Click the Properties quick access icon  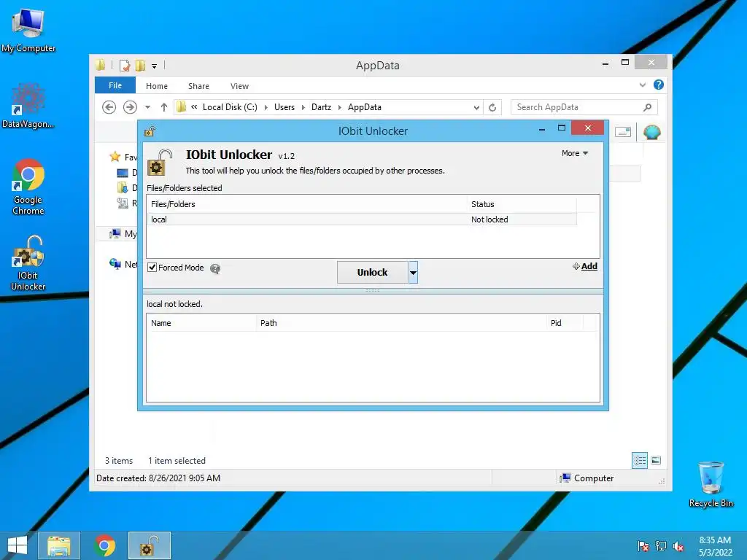[x=124, y=66]
